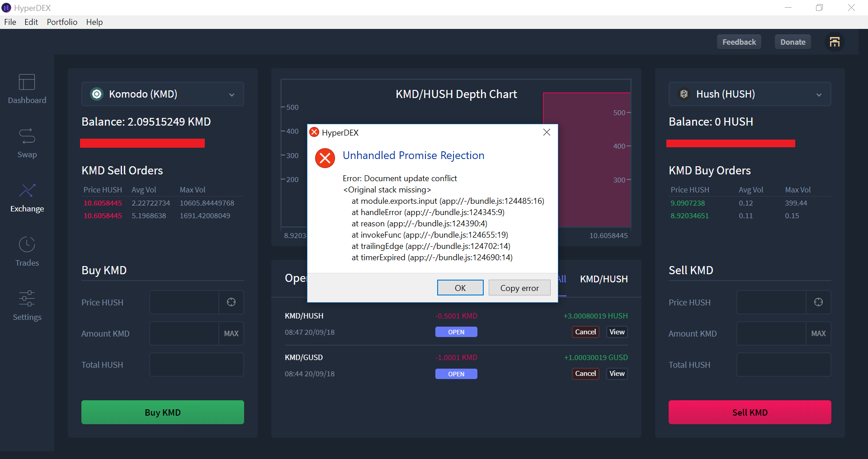Open the Dashboard view
This screenshot has height=459, width=868.
[27, 89]
